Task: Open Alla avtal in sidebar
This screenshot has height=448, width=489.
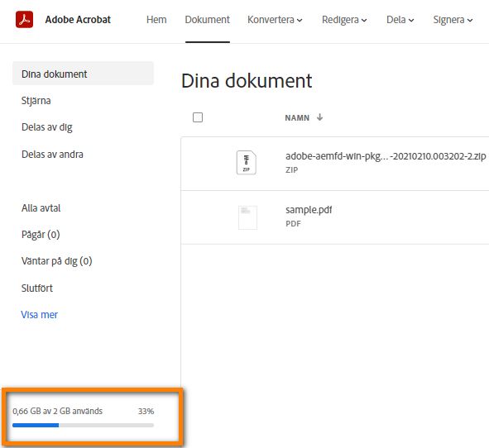Action: (x=41, y=207)
